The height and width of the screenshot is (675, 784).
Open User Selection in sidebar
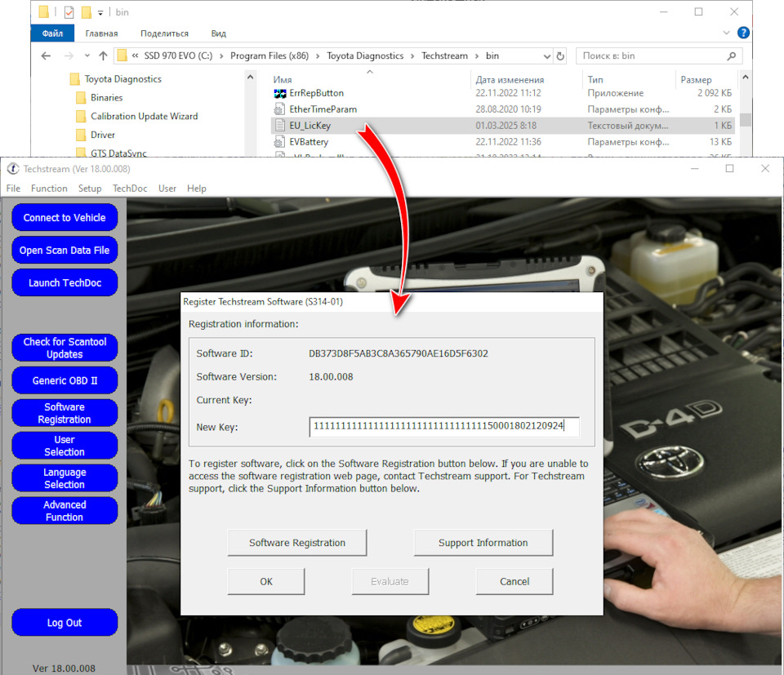click(x=65, y=445)
